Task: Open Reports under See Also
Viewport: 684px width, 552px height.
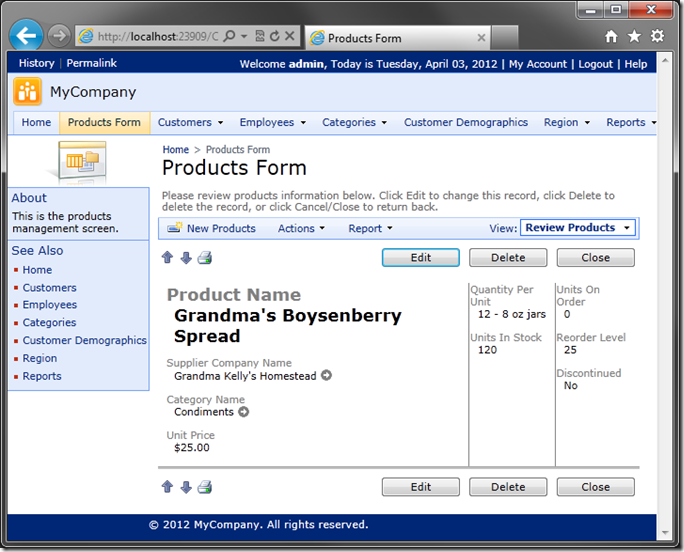Action: pyautogui.click(x=42, y=376)
